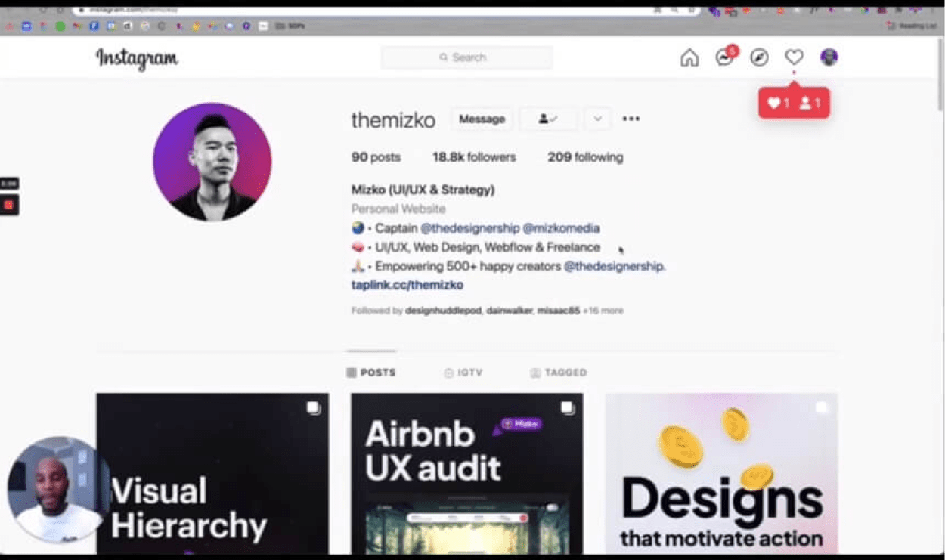Open the heart activity feed icon

pyautogui.click(x=794, y=58)
